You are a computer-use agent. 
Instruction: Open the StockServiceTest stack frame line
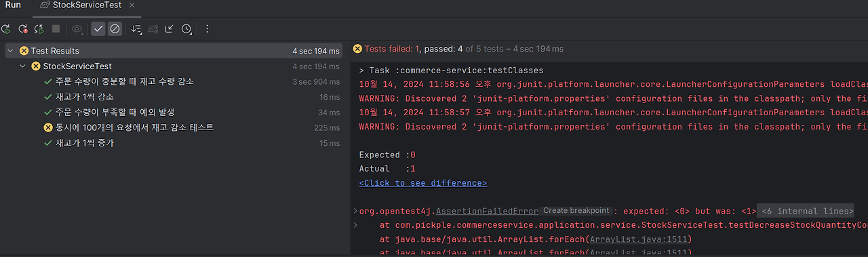click(x=623, y=225)
